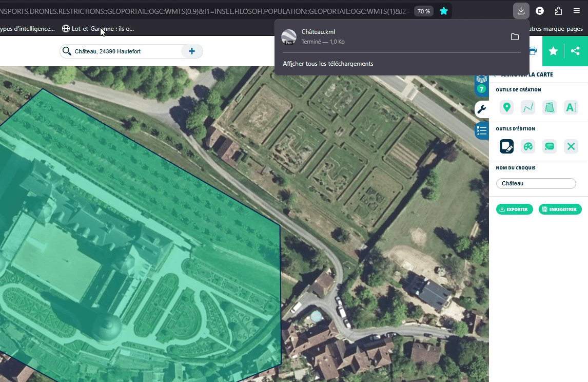The width and height of the screenshot is (588, 382).
Task: Click the 70 % zoom indicator
Action: pos(424,11)
